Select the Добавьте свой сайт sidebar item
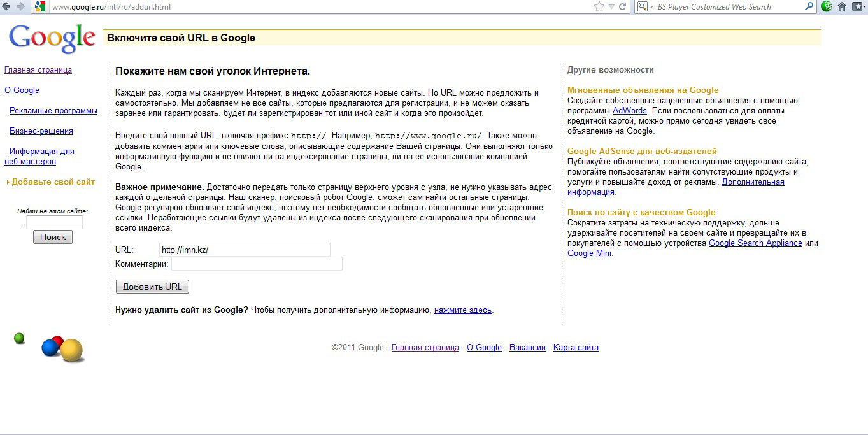This screenshot has height=435, width=868. click(53, 182)
